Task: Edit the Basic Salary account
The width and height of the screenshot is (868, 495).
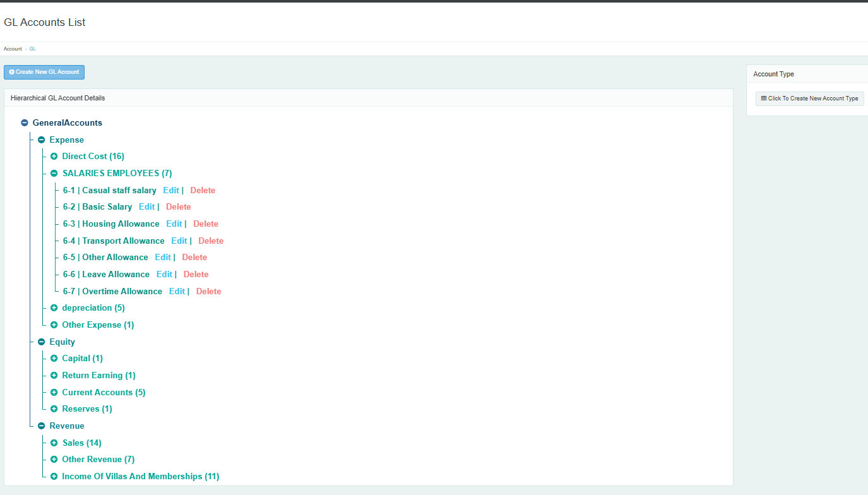Action: (146, 207)
